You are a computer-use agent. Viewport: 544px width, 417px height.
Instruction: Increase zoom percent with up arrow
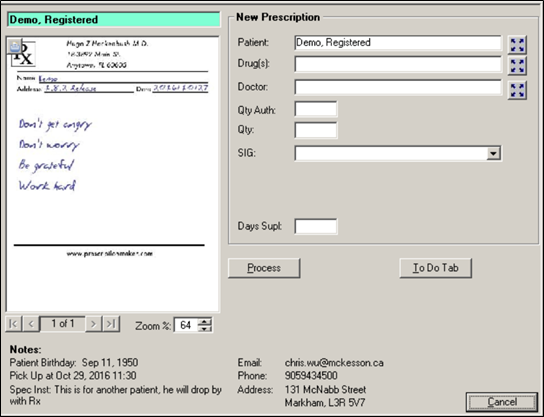coord(204,322)
